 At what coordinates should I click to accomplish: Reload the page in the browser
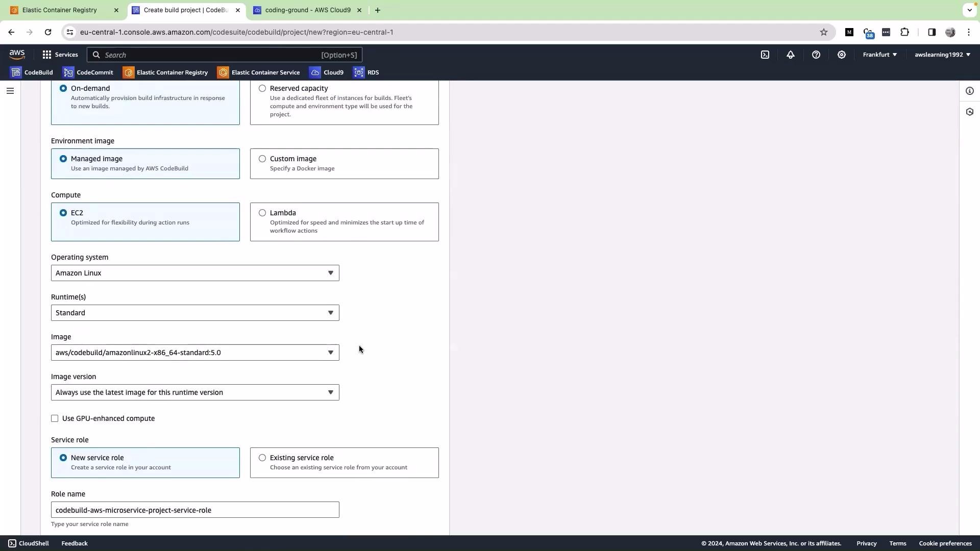pyautogui.click(x=48, y=32)
